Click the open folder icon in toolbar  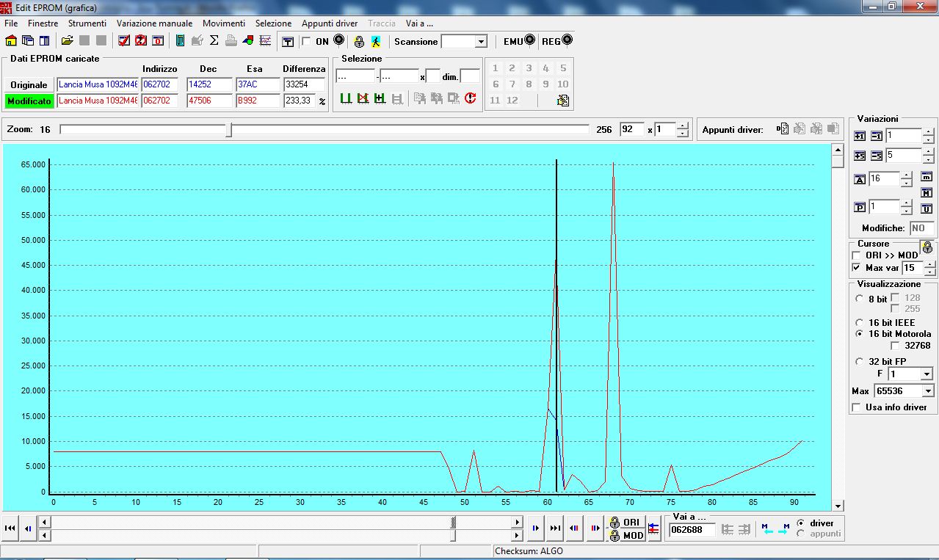tap(68, 41)
